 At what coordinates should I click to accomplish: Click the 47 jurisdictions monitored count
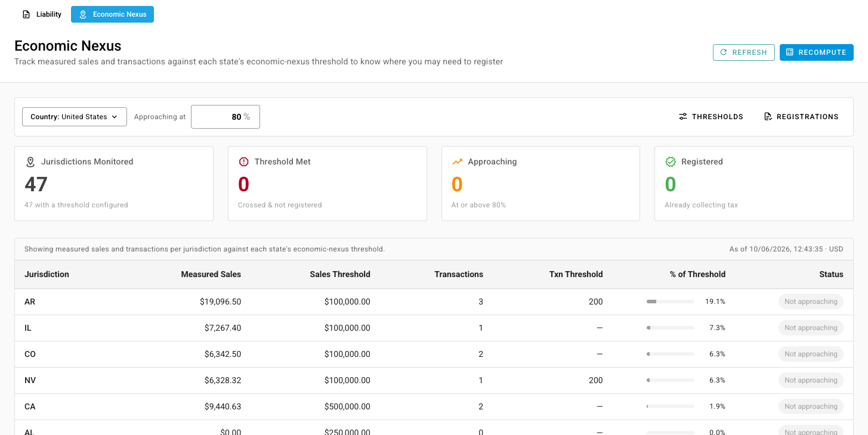click(36, 185)
